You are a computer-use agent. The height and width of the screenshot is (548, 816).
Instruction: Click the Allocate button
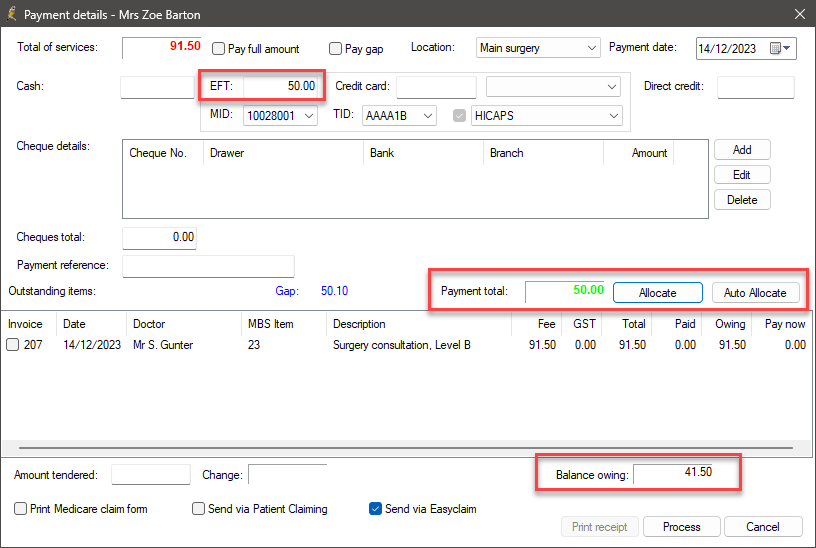pos(658,292)
